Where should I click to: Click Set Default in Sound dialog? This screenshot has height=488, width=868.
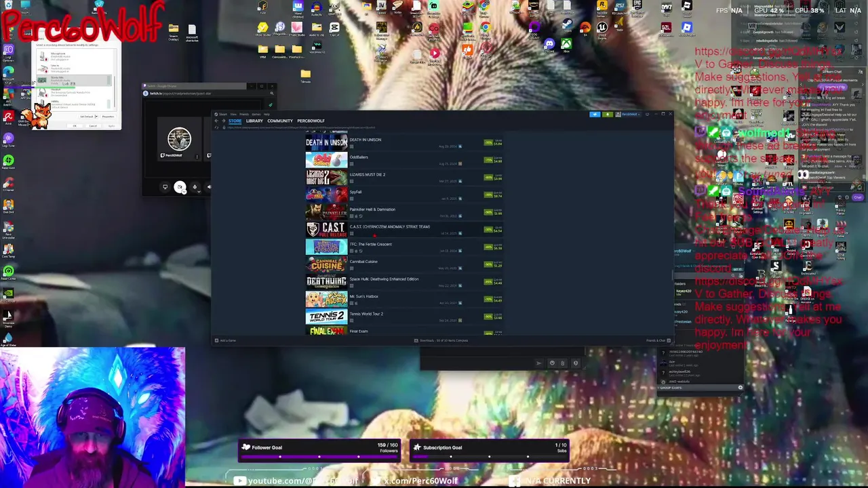[87, 117]
